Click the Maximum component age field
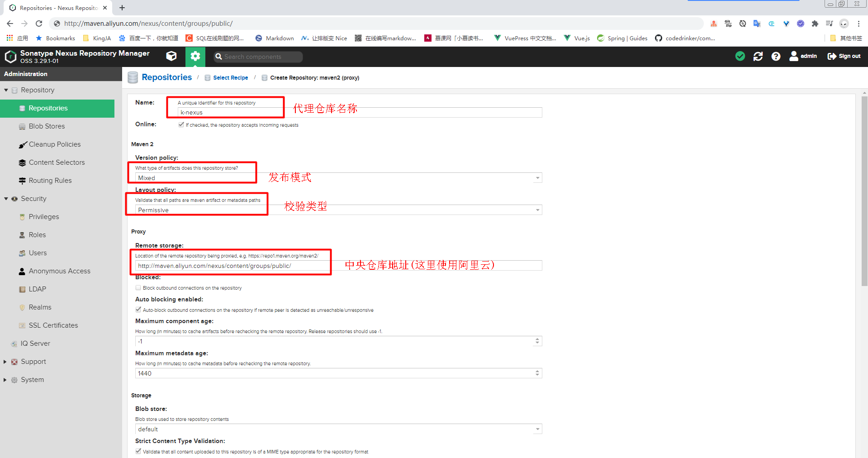 tap(334, 341)
